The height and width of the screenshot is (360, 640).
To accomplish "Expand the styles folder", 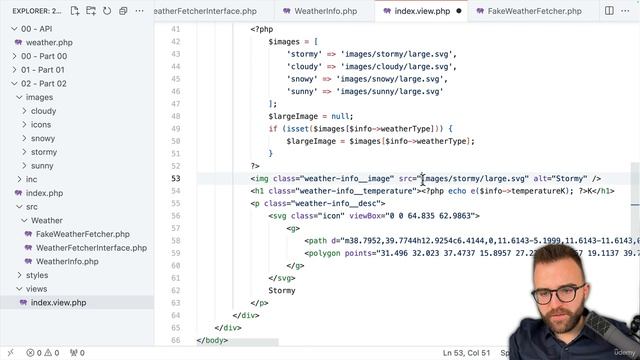I will [x=19, y=276].
